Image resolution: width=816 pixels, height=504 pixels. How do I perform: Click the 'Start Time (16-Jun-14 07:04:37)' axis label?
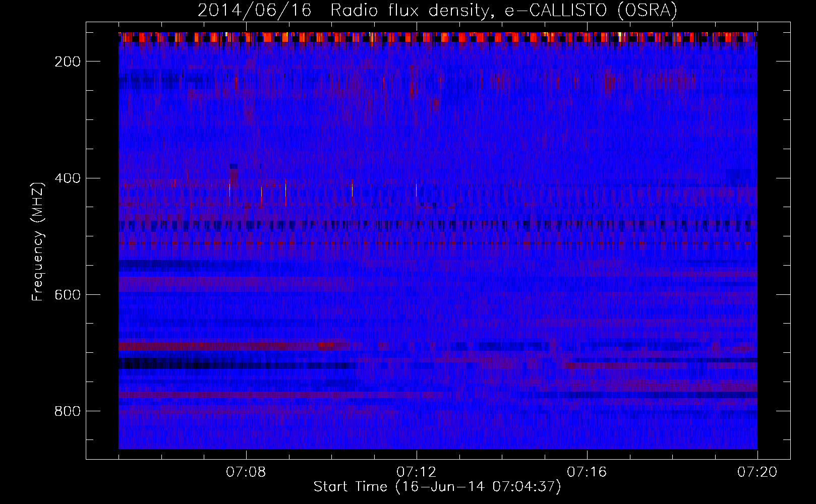click(x=437, y=487)
